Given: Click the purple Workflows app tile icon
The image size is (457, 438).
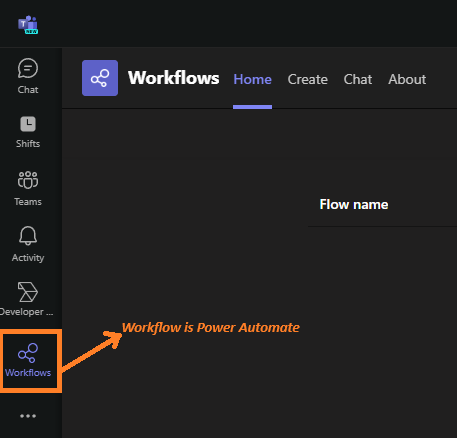Looking at the screenshot, I should click(x=100, y=78).
